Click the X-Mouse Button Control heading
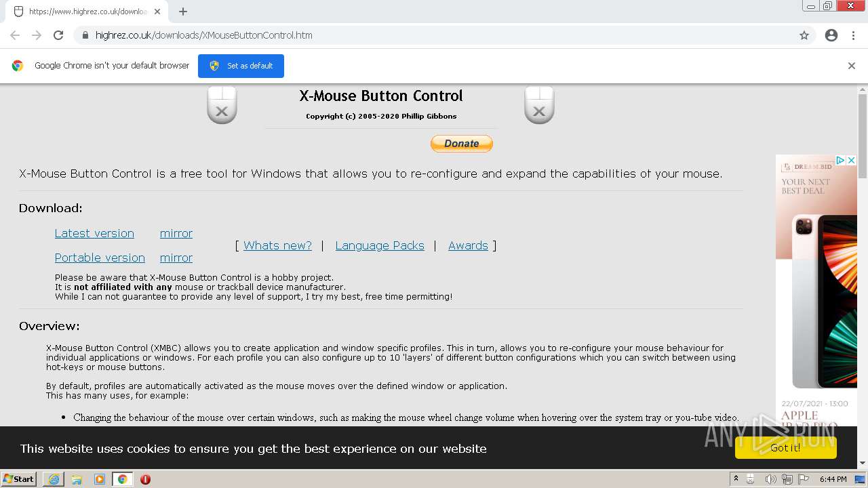868x488 pixels. click(381, 96)
